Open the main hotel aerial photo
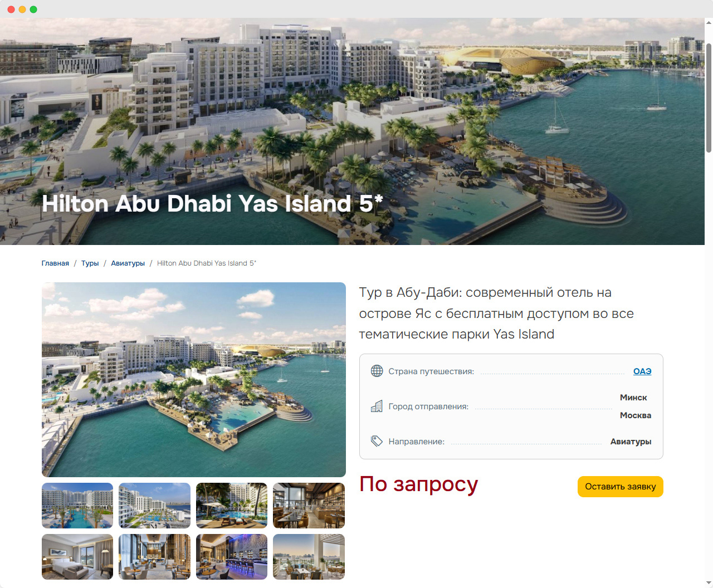The height and width of the screenshot is (588, 713). pos(194,380)
